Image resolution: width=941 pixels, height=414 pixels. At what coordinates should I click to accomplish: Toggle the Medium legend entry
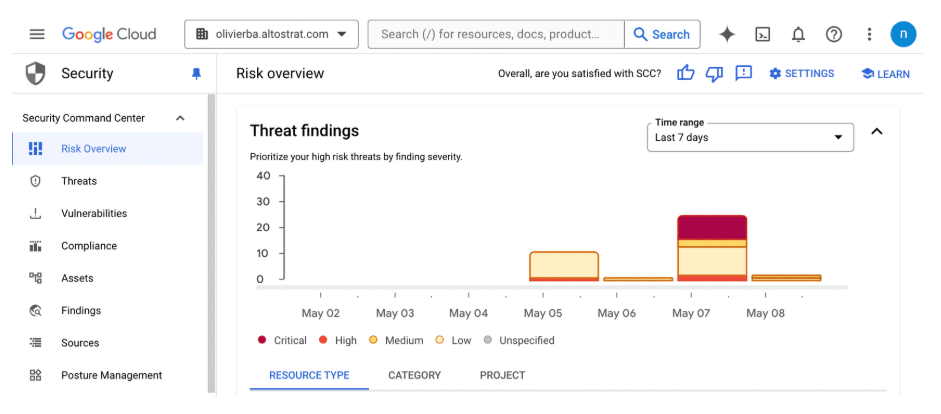(x=395, y=340)
